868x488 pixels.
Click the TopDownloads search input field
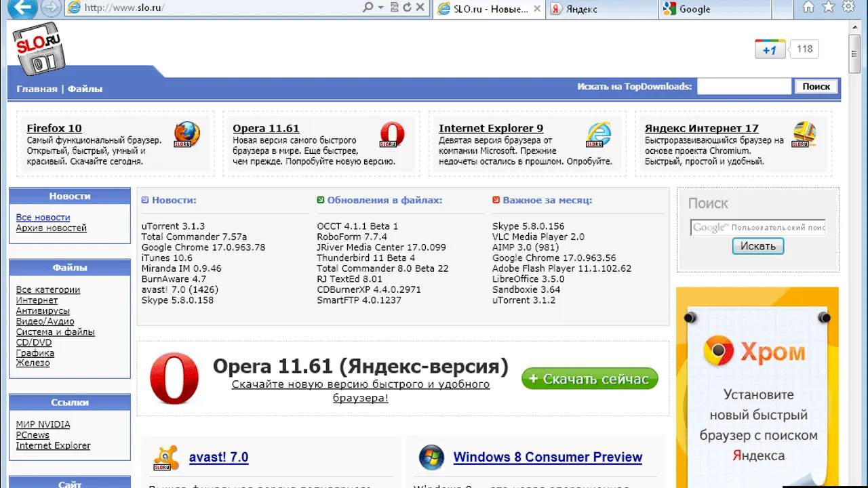744,87
